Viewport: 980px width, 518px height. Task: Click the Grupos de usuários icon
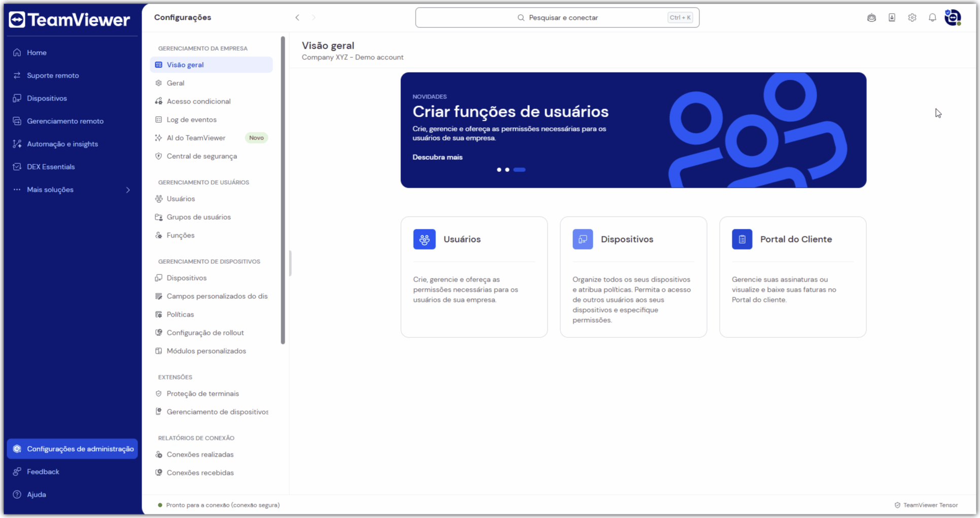point(159,217)
